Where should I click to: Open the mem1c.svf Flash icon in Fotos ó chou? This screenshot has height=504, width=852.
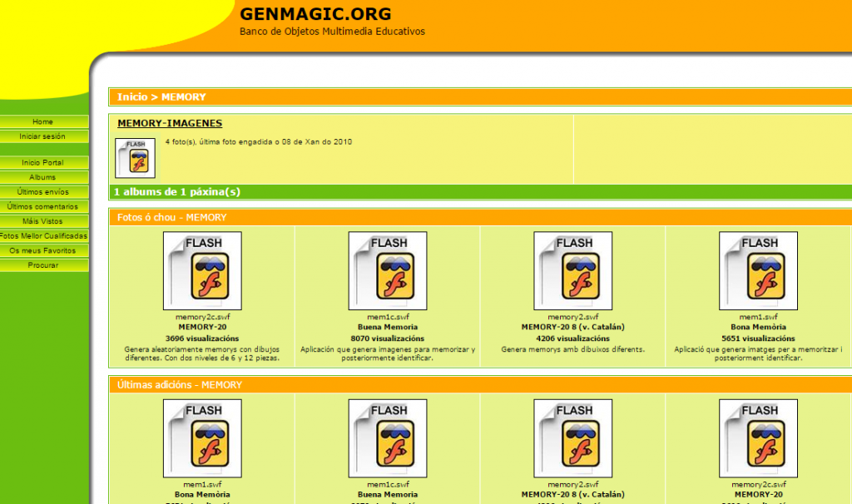(388, 271)
